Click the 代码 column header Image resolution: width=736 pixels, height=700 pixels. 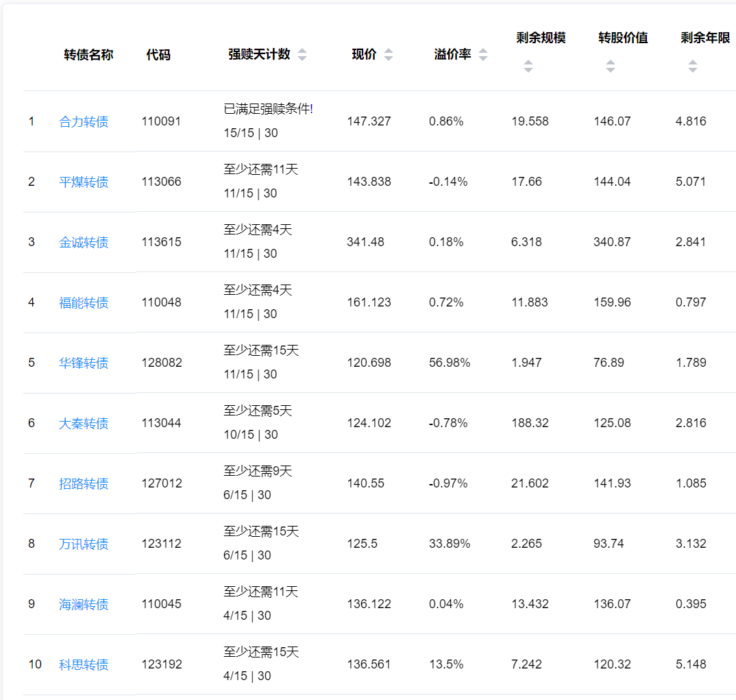pos(158,55)
